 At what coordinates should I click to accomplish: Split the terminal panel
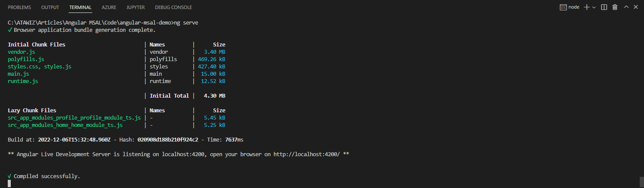click(x=604, y=7)
